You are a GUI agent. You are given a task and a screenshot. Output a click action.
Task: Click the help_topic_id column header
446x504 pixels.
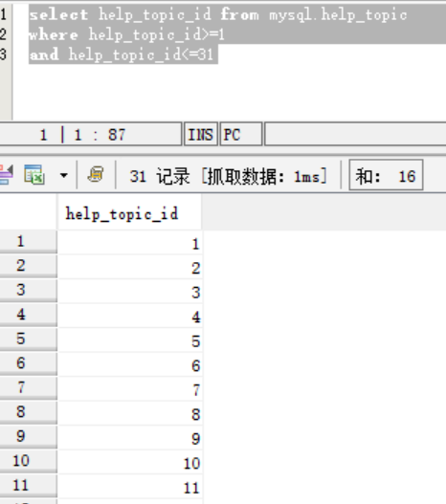coord(130,213)
